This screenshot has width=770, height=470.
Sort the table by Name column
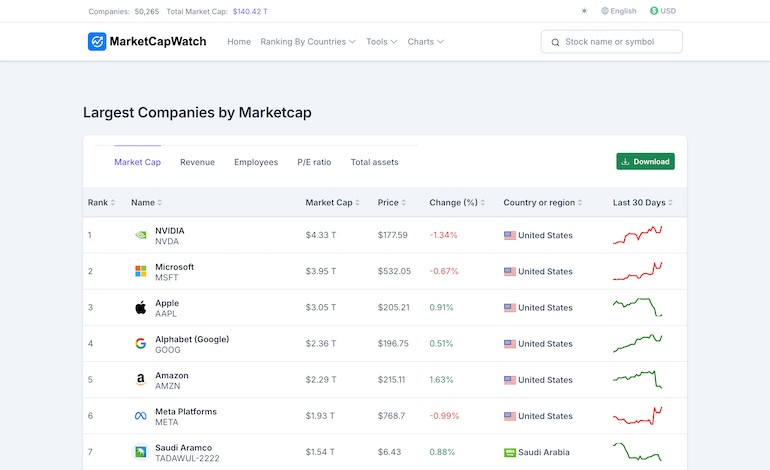(146, 202)
